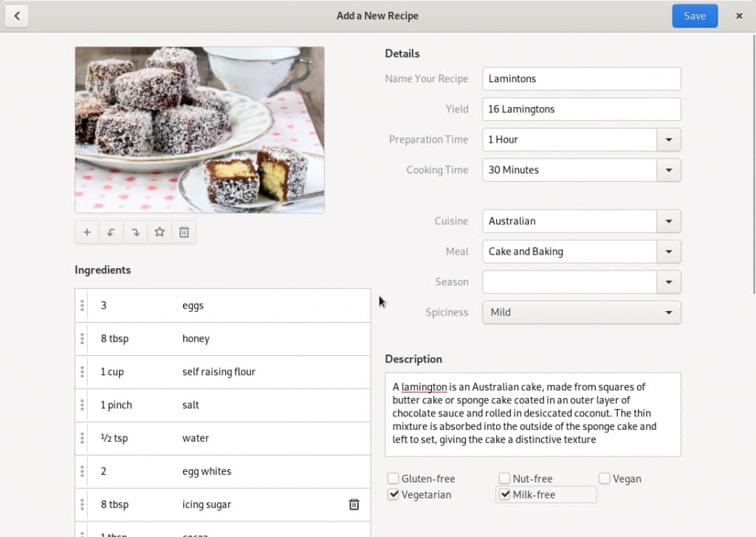Screen dimensions: 756x537
Task: Click the star icon under the photo
Action: pyautogui.click(x=159, y=232)
